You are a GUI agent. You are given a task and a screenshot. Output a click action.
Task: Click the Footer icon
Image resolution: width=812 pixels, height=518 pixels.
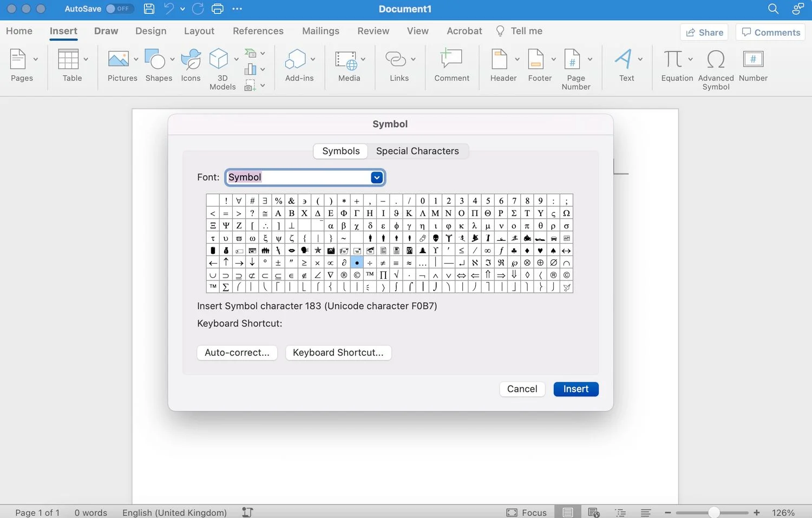click(x=536, y=59)
